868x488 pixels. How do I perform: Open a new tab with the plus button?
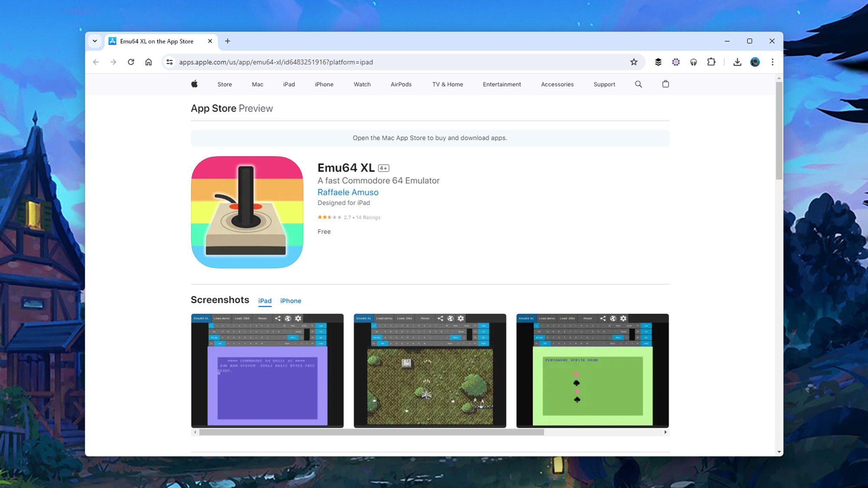pyautogui.click(x=227, y=41)
